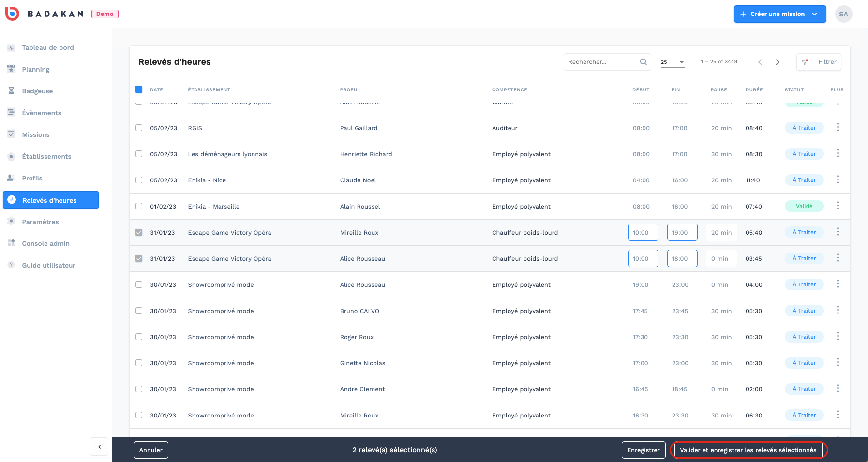
Task: Open more options for Ginette Nicolas row
Action: 838,362
